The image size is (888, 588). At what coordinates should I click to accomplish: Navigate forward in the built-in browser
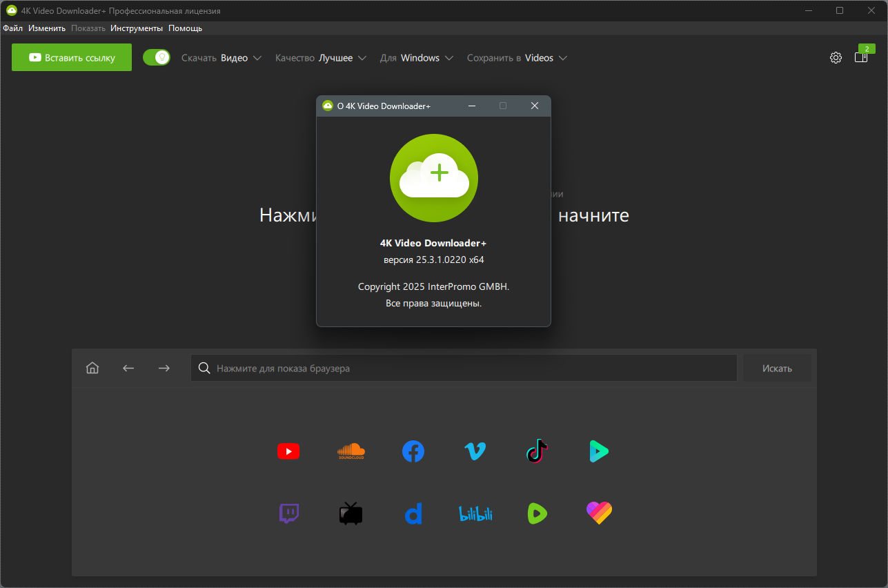[164, 369]
